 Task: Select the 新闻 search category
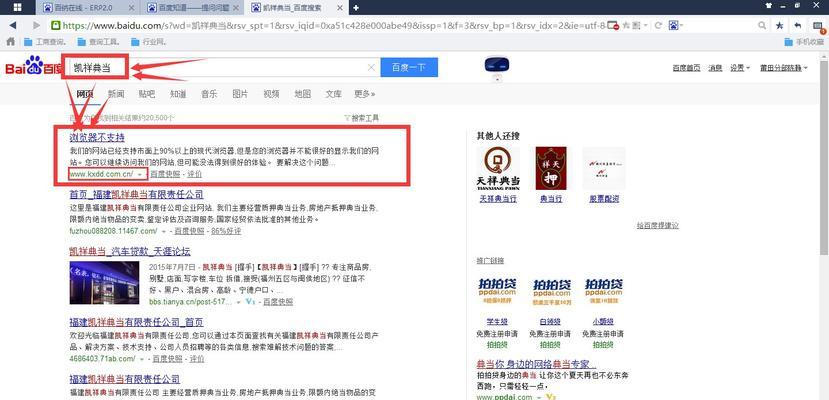point(116,94)
